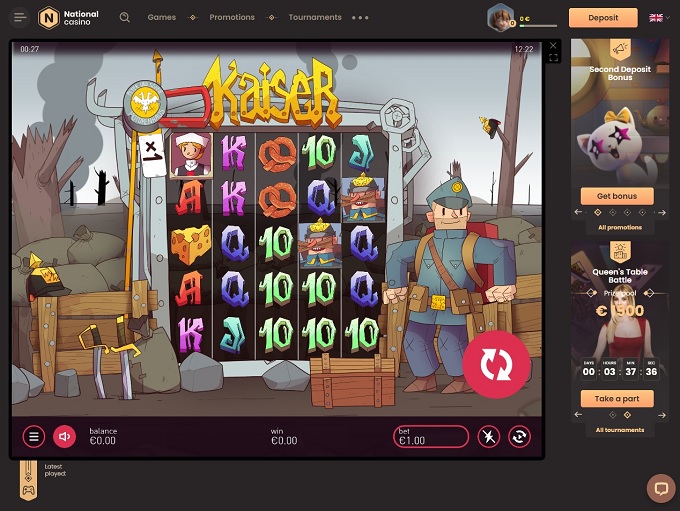The image size is (680, 511).
Task: Open the Tournaments section
Action: click(314, 17)
